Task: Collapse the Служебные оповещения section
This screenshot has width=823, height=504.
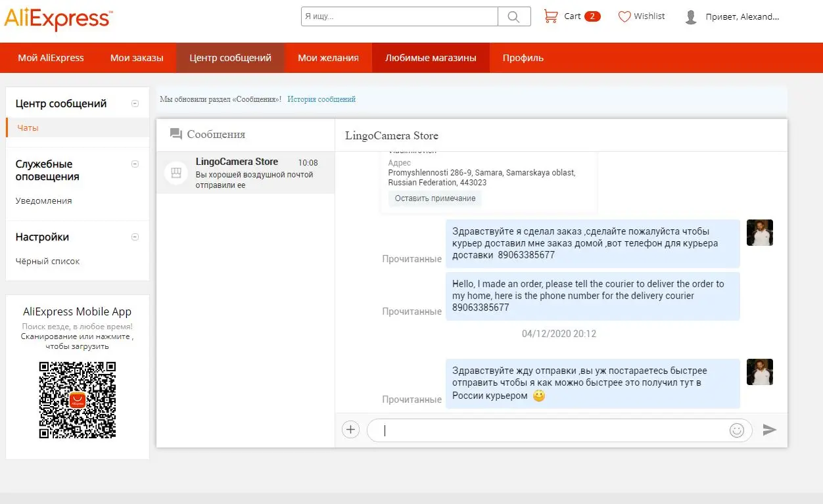Action: click(135, 164)
